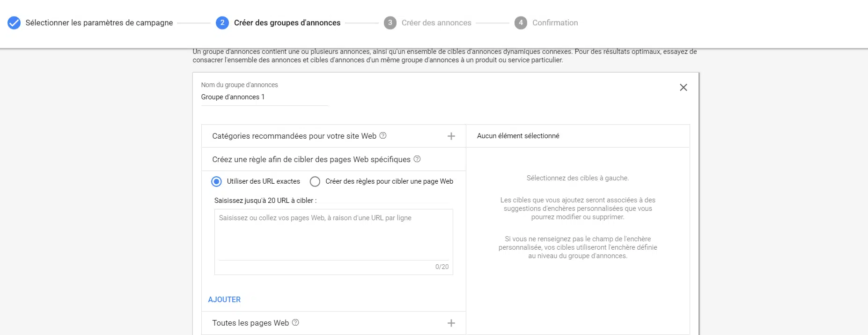The image size is (868, 335).
Task: Select the "Utiliser des URL exactes" radio
Action: [216, 181]
